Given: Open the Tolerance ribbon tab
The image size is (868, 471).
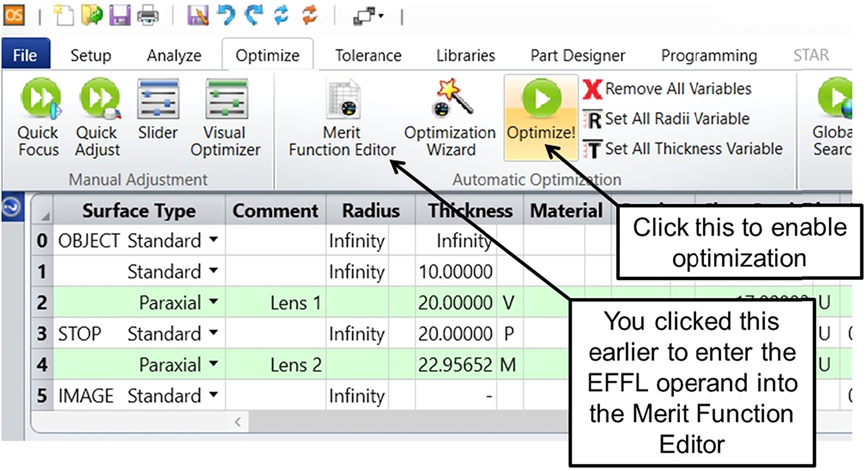Looking at the screenshot, I should (367, 56).
